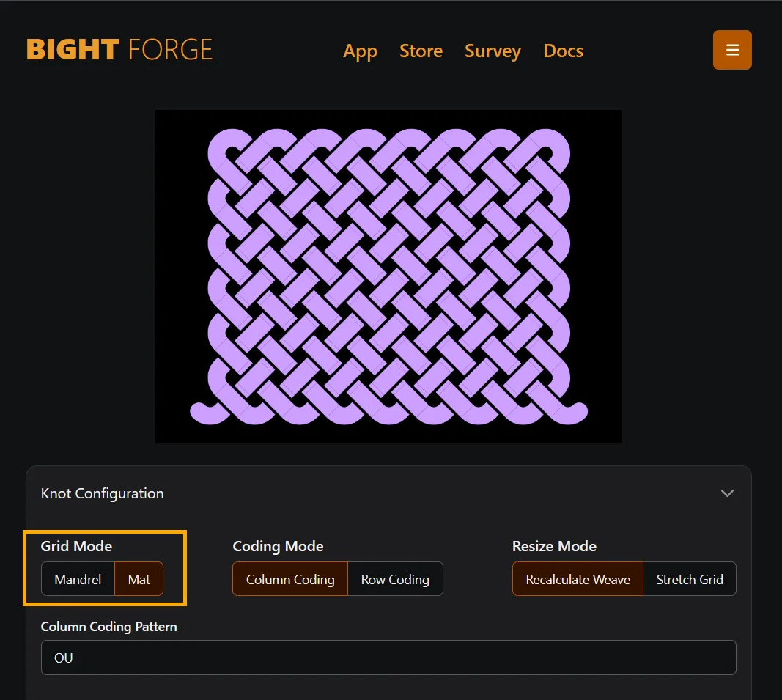
Task: Collapse the Knot Configuration chevron
Action: (726, 493)
